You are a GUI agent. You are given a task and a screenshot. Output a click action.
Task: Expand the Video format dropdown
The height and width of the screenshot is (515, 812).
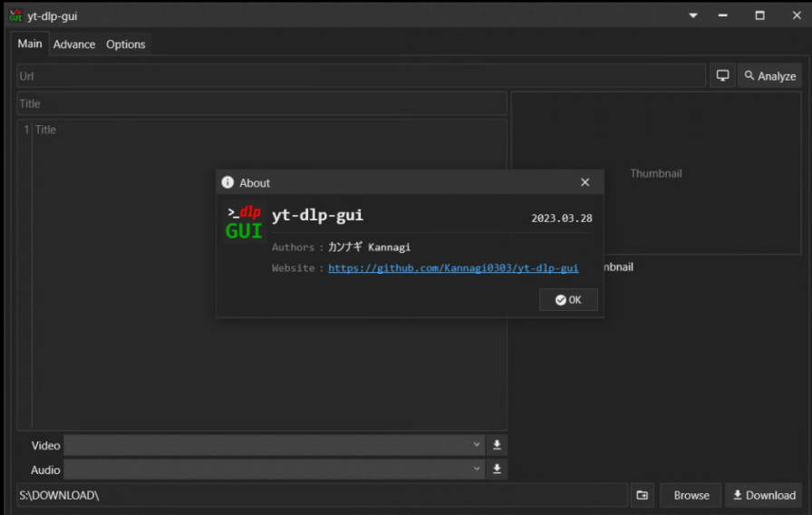coord(274,445)
